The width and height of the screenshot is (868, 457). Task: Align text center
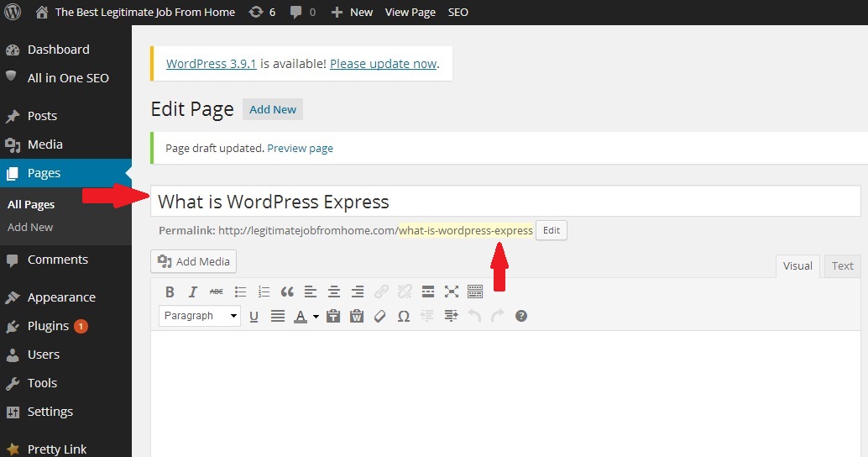coord(334,292)
